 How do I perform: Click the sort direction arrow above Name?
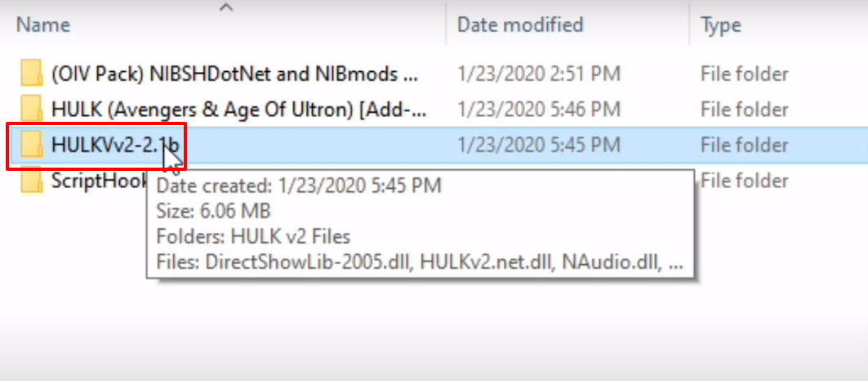226,7
